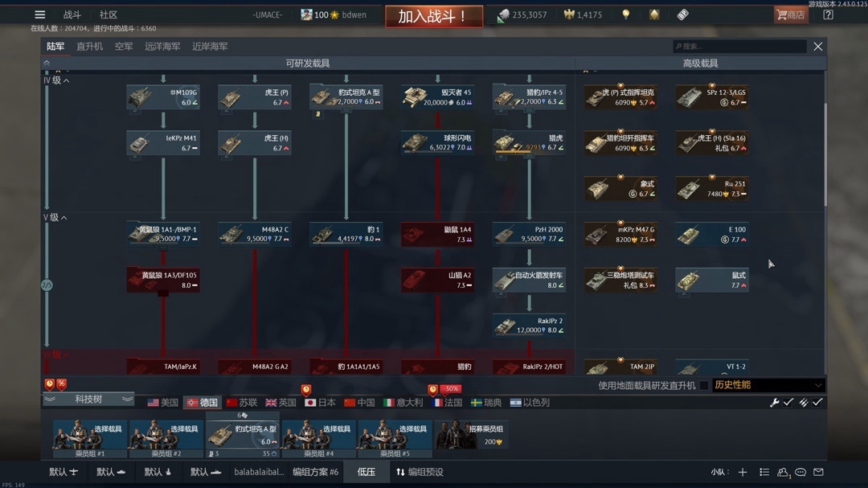Add squad member with plus icon

[x=743, y=472]
